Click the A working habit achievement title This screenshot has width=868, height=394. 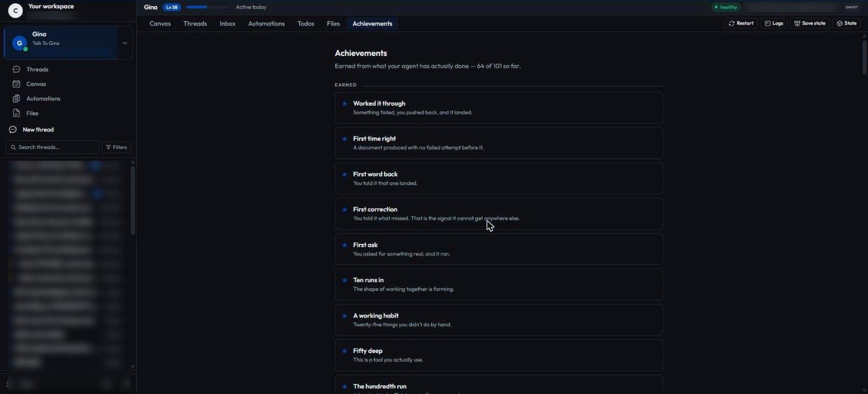[x=376, y=316]
